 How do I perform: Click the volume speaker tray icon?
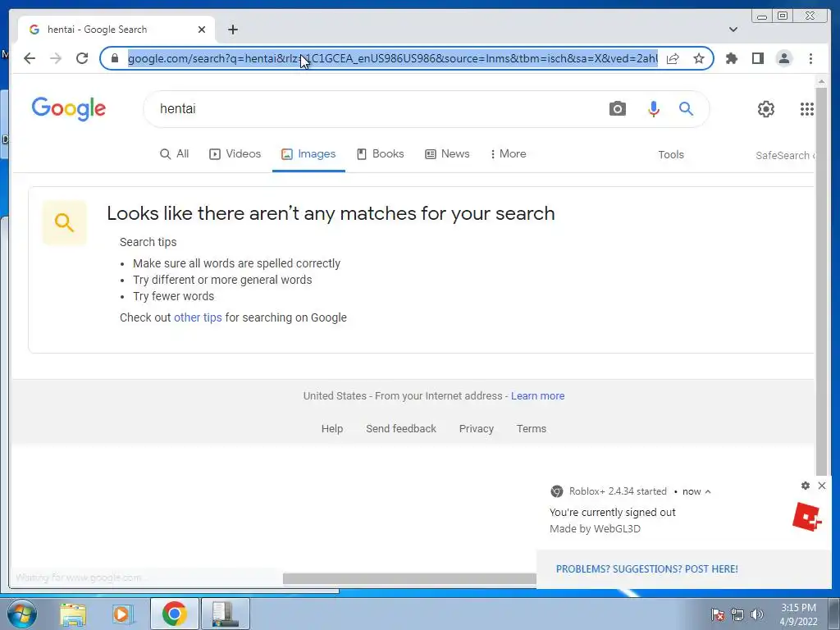coord(756,614)
